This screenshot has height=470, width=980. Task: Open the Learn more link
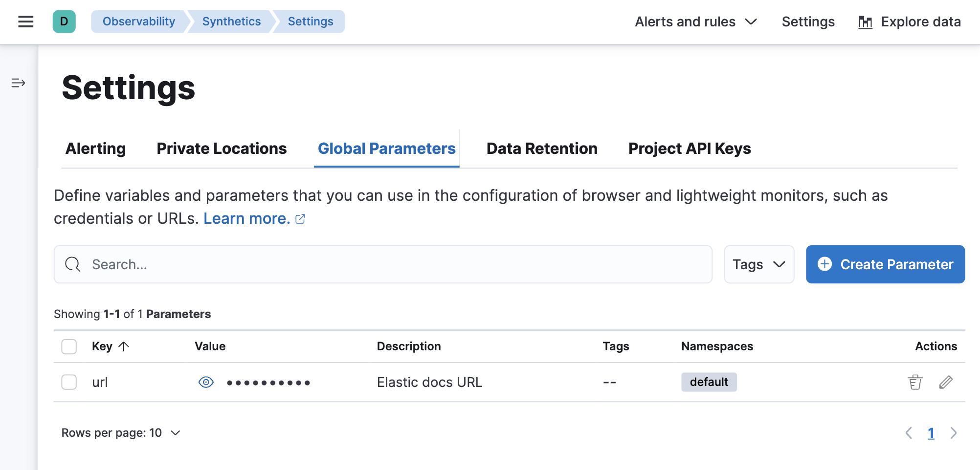coord(246,218)
